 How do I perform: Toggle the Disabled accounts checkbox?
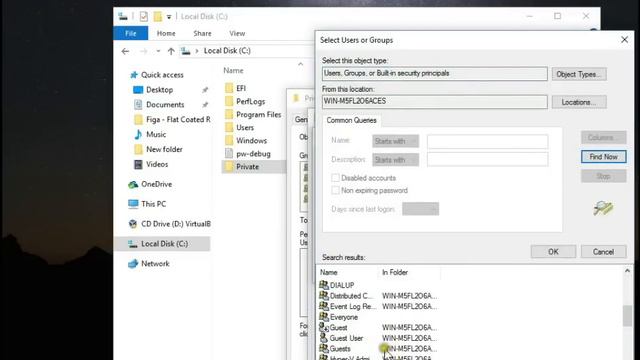click(335, 178)
